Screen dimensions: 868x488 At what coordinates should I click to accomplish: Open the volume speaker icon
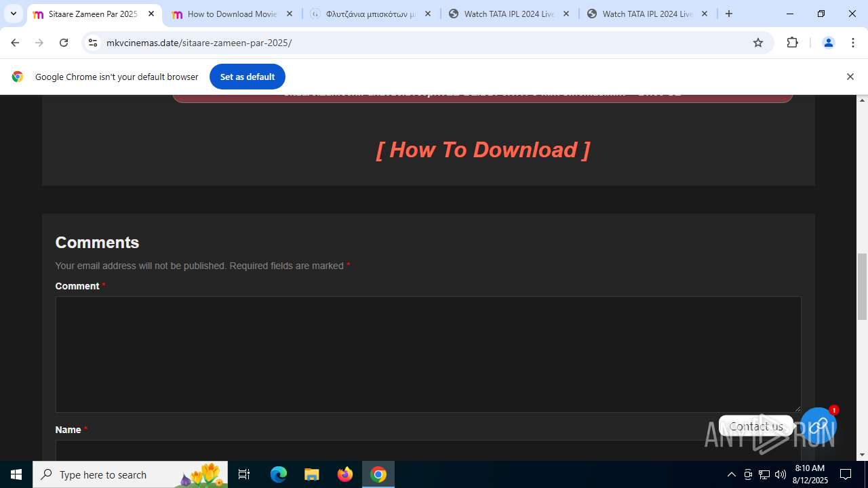click(x=781, y=474)
